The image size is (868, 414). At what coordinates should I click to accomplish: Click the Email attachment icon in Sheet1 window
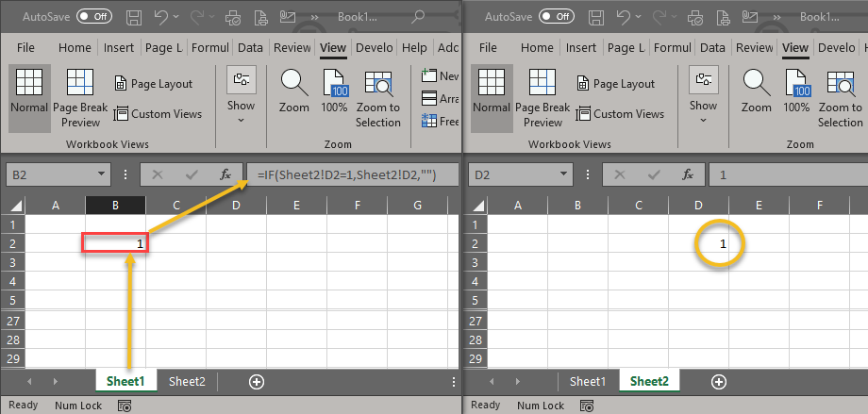tap(288, 17)
